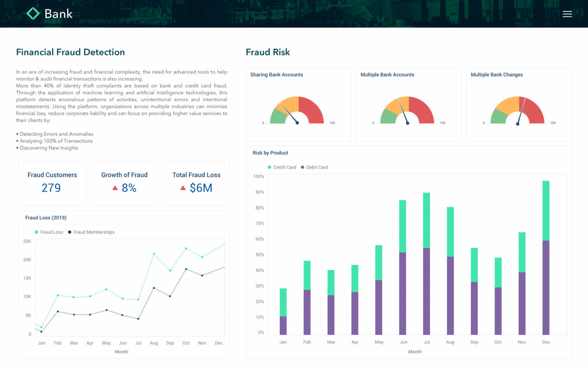Expand the Sharing Bank Accounts card

pos(277,74)
